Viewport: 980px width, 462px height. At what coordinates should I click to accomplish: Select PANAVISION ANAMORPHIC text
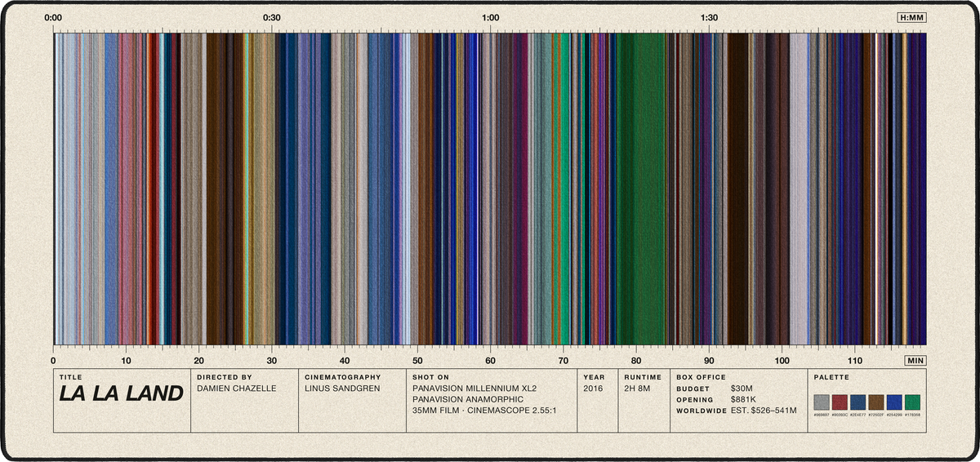coord(468,399)
